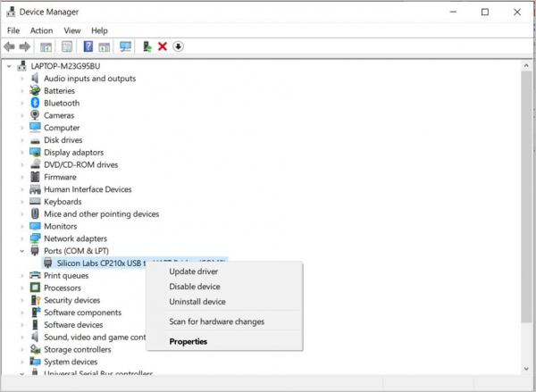
Task: Expand the Network adapters category
Action: 21,238
